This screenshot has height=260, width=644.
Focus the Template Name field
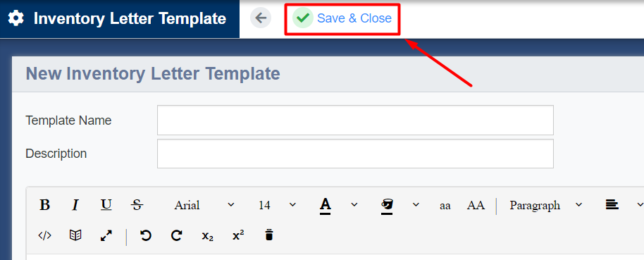coord(355,120)
